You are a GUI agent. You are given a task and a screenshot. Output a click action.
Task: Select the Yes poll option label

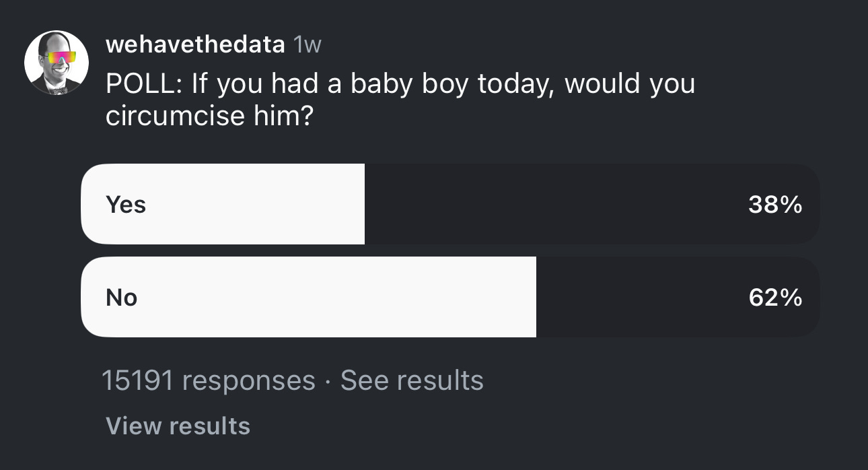tap(126, 204)
